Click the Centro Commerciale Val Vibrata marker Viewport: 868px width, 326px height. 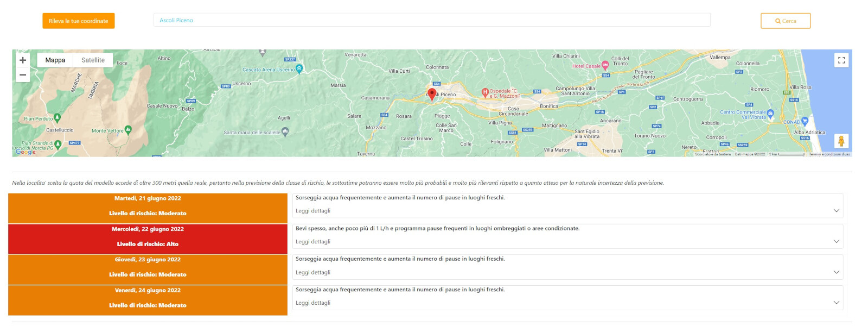tap(770, 114)
